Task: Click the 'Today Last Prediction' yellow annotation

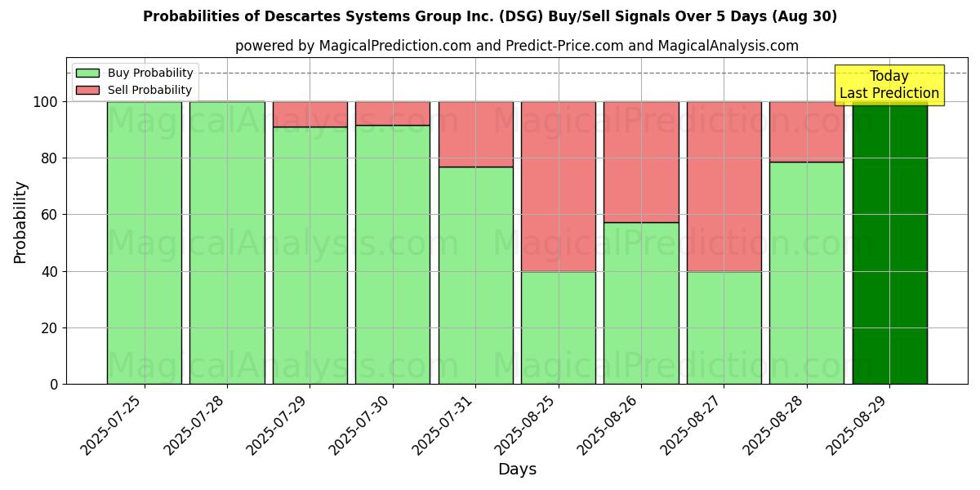Action: click(889, 85)
